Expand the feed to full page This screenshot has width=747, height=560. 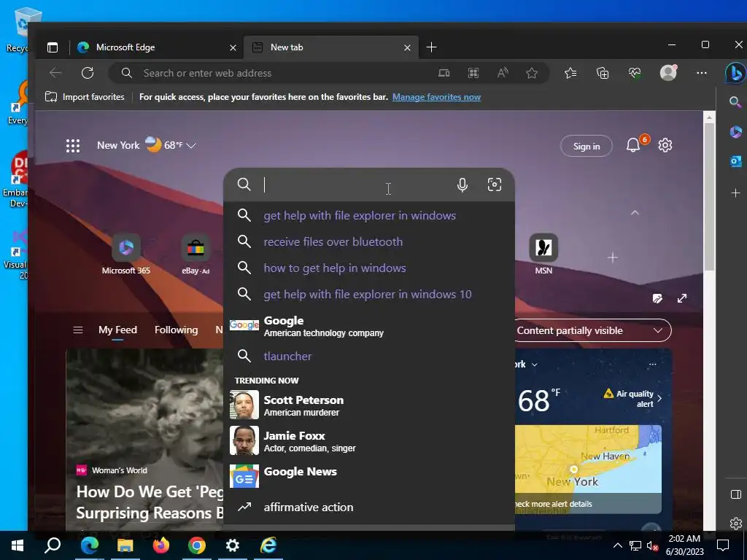click(x=682, y=298)
